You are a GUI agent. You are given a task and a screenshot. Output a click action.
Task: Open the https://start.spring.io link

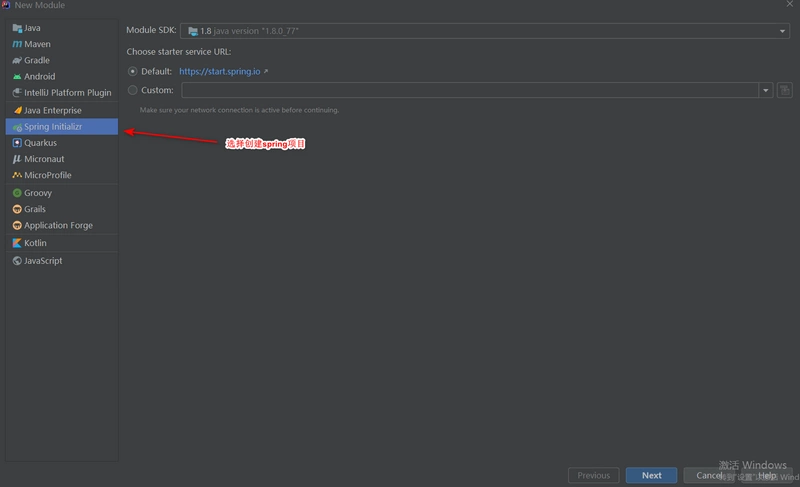click(219, 71)
